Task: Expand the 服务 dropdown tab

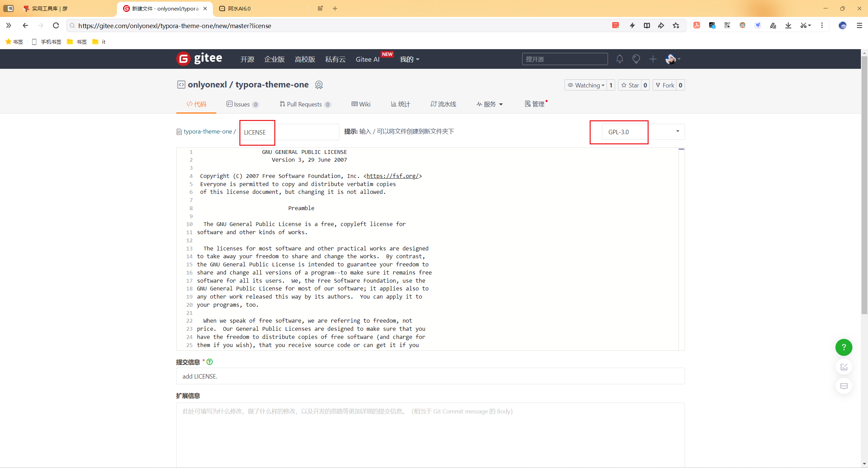Action: [490, 104]
